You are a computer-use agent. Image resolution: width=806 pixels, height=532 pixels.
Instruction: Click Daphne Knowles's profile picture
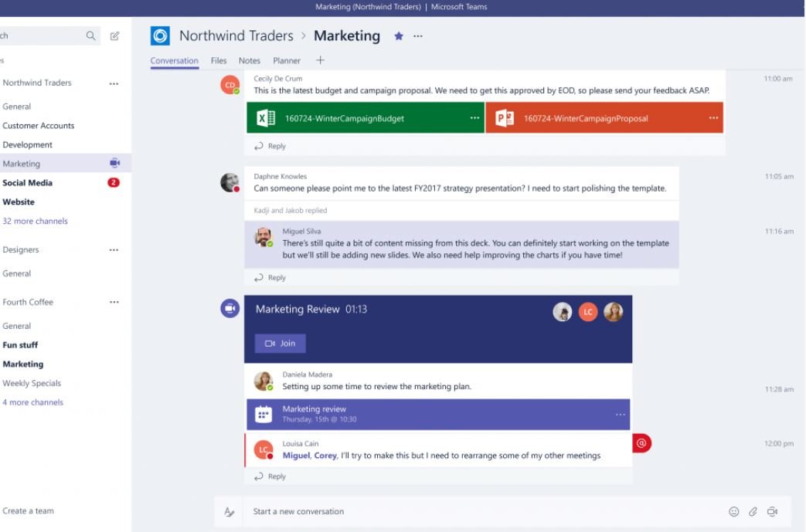click(230, 182)
